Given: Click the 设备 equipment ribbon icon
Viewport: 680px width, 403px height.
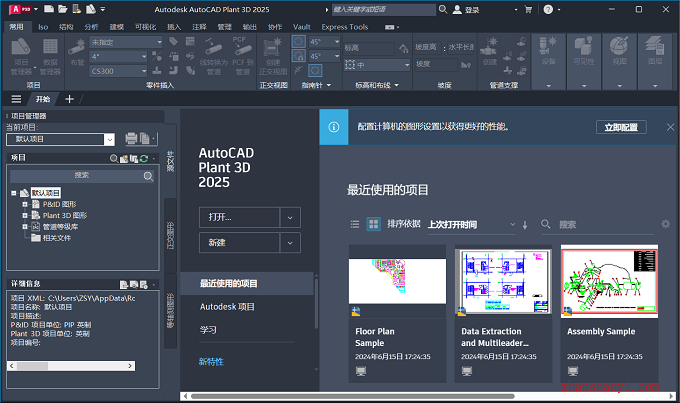Looking at the screenshot, I should (548, 51).
